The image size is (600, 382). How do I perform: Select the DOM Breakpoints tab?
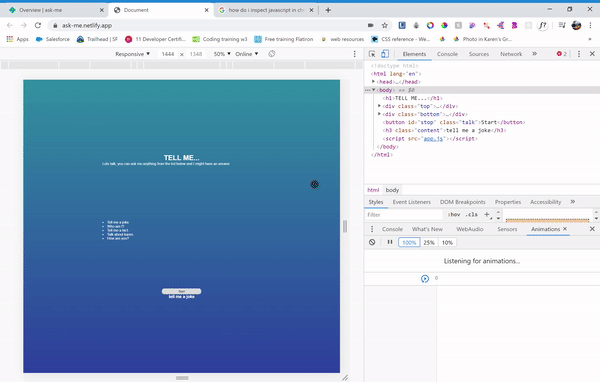click(x=462, y=202)
